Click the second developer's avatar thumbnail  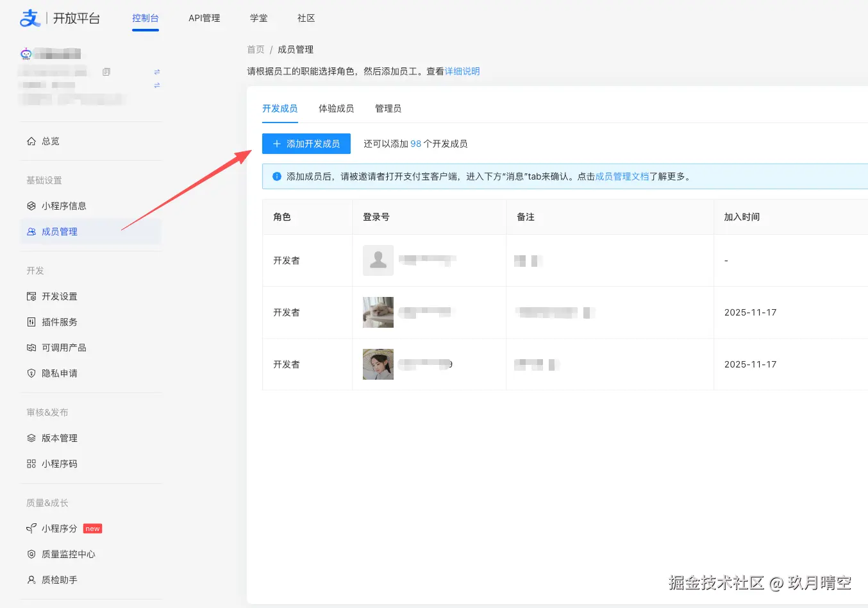pos(378,312)
